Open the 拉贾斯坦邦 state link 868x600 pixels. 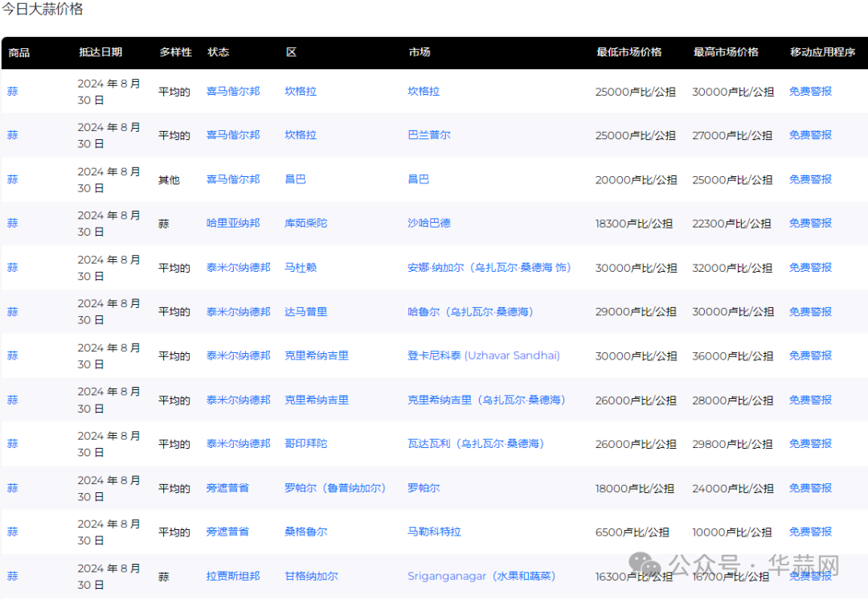[233, 576]
